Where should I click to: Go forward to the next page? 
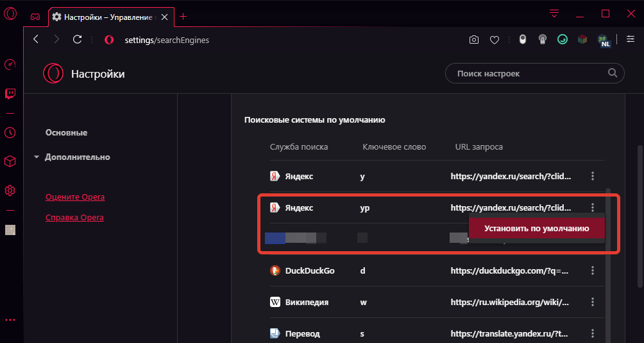(56, 39)
